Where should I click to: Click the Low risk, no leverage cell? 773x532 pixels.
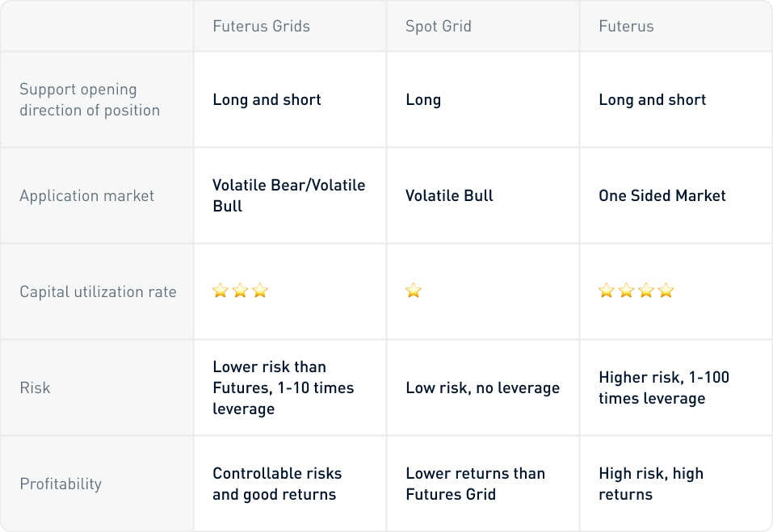pos(483,387)
